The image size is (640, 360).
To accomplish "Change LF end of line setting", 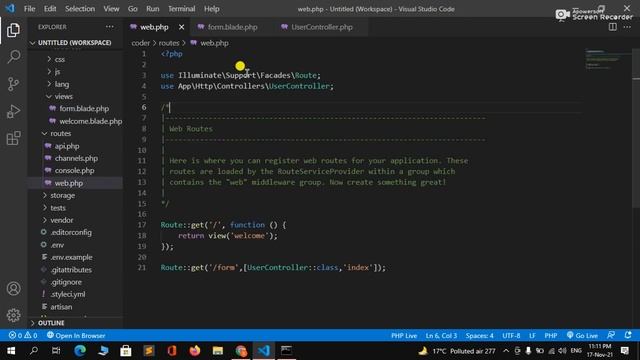I will coord(532,336).
